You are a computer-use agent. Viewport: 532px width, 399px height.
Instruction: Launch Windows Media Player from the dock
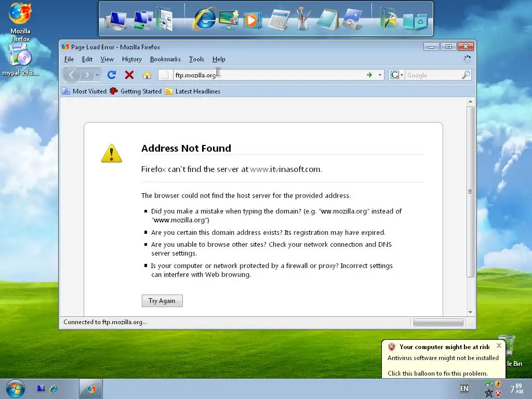[252, 20]
